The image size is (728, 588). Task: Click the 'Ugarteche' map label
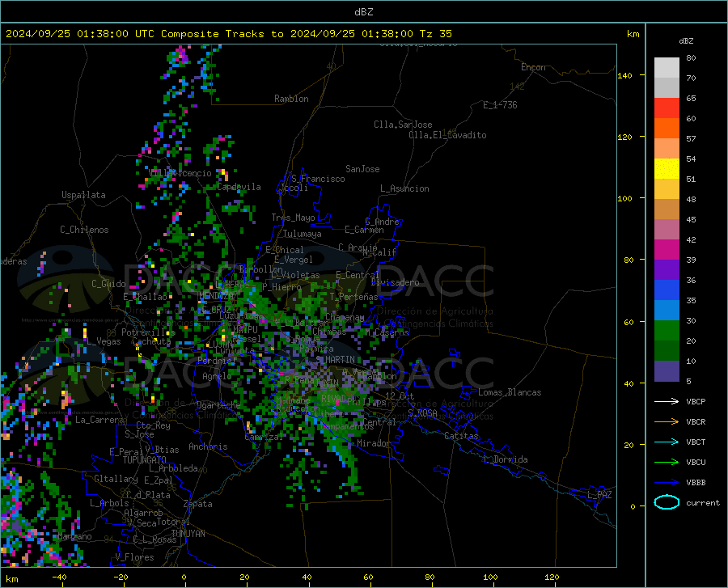click(x=218, y=405)
